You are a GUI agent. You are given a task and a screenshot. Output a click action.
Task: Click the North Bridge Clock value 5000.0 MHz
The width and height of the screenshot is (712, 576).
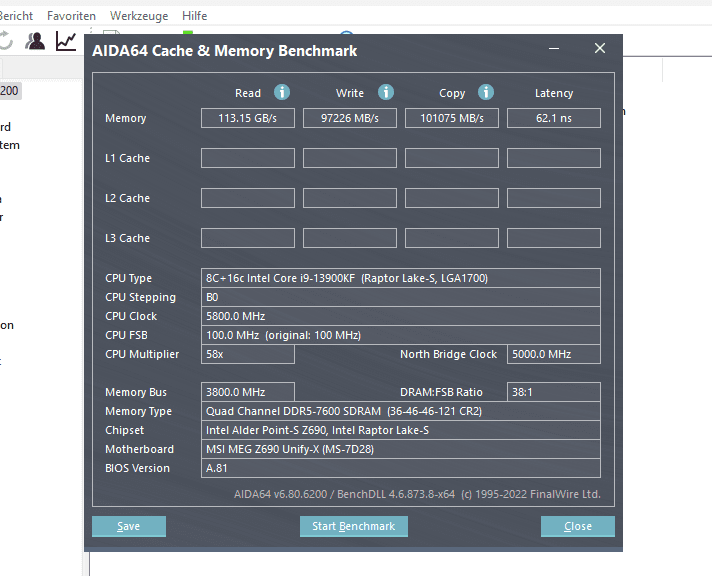tap(554, 354)
